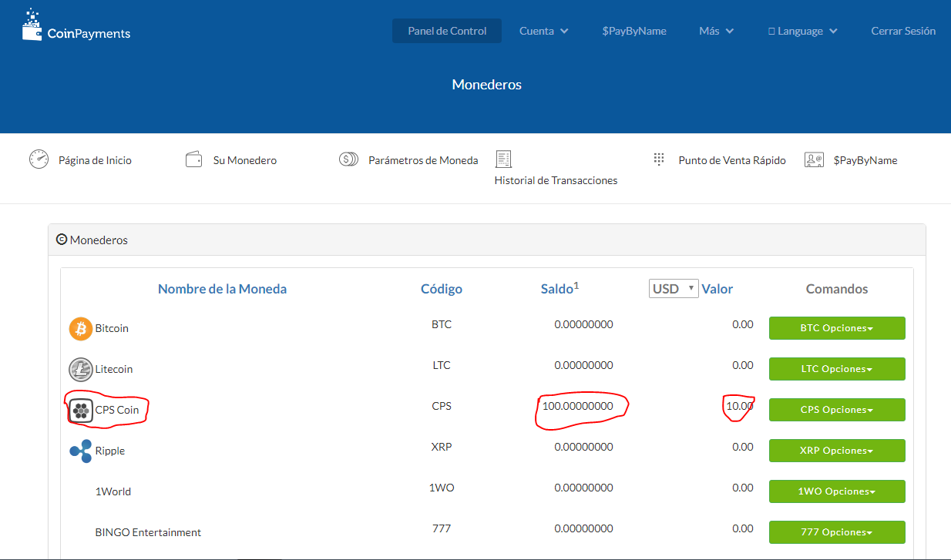Open XRP Opciones dropdown button
The height and width of the screenshot is (560, 951).
coord(837,451)
